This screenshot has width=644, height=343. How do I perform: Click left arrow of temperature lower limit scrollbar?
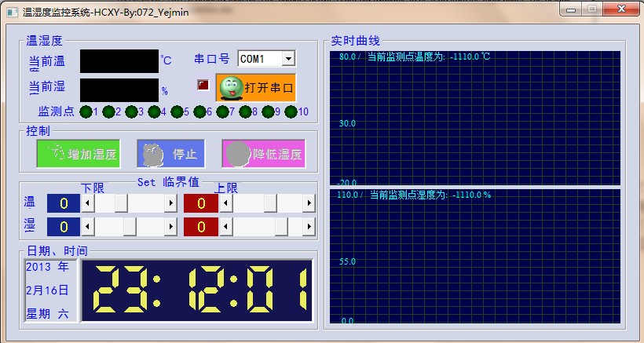(x=88, y=204)
